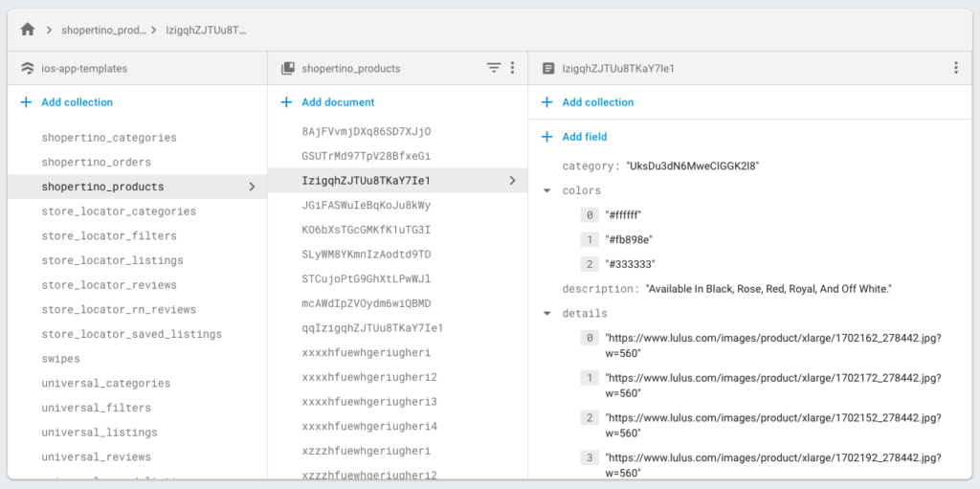Open store_locator_listings collection
This screenshot has width=980, height=489.
[x=112, y=260]
